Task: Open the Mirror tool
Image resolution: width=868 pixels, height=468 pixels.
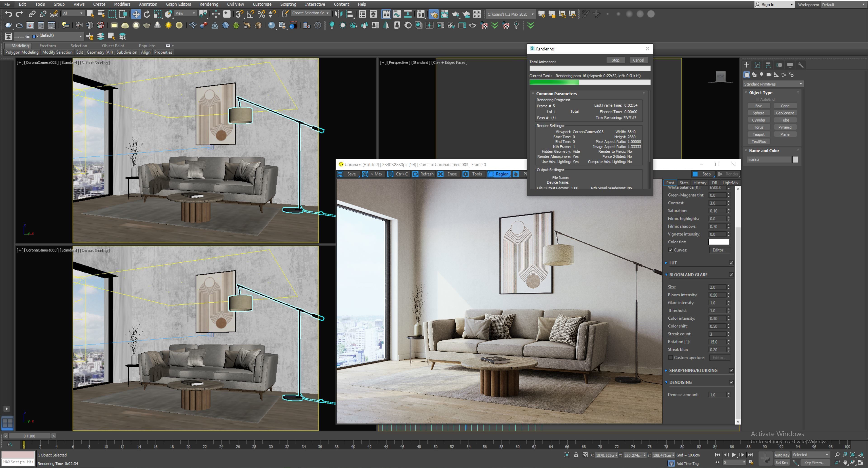Action: 338,14
